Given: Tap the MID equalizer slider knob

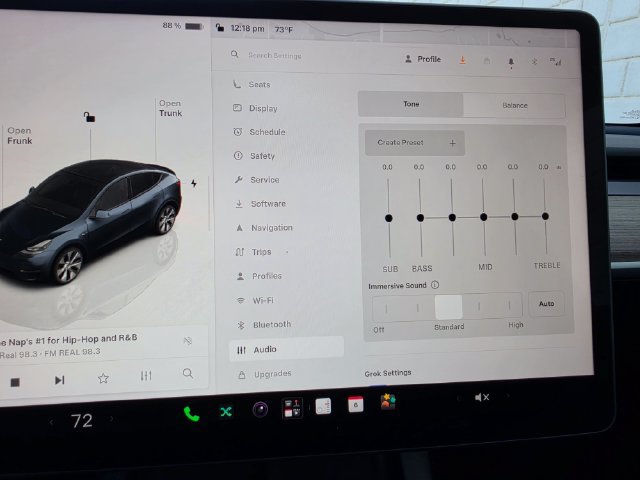Looking at the screenshot, I should 484,217.
